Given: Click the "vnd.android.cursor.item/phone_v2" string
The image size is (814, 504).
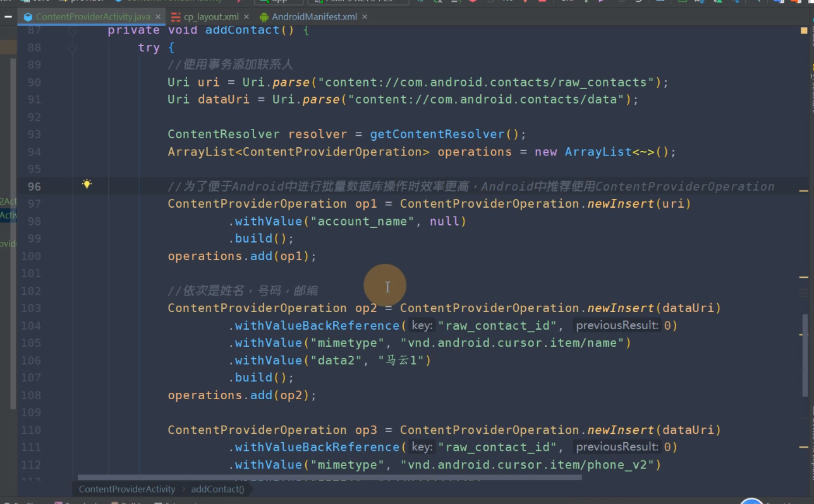Looking at the screenshot, I should 528,465.
